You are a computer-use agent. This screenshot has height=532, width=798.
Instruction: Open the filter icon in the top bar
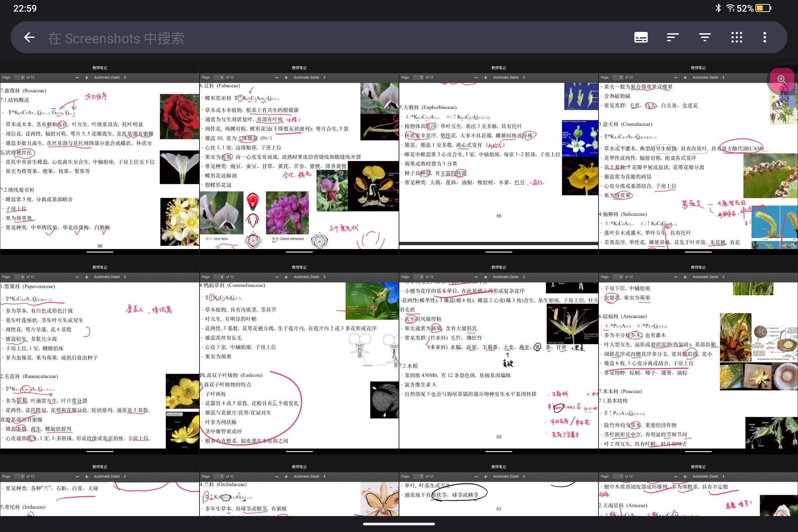point(705,37)
